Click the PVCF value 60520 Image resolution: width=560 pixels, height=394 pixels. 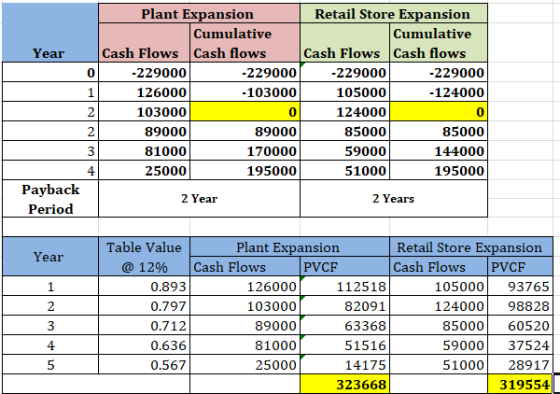point(520,325)
